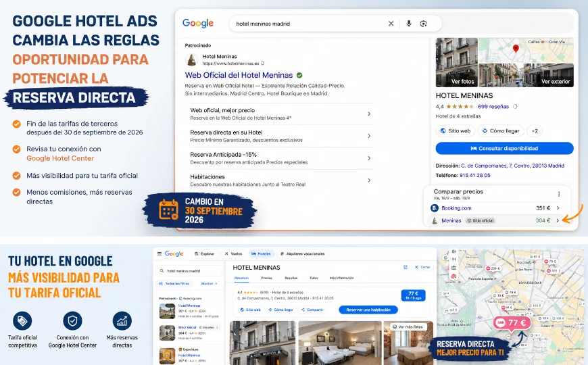
Task: Close the hotel panel with Cerrar
Action: click(422, 267)
